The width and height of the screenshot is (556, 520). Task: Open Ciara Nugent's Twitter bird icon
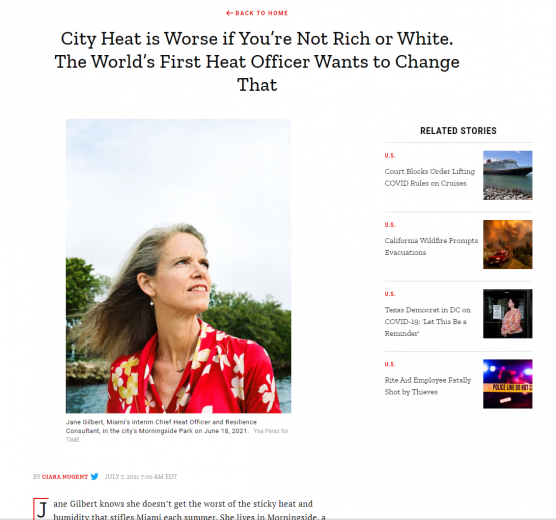(x=94, y=476)
